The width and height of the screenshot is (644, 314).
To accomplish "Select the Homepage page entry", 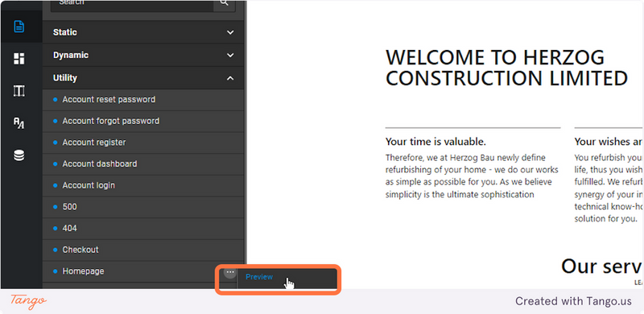I will click(x=143, y=271).
